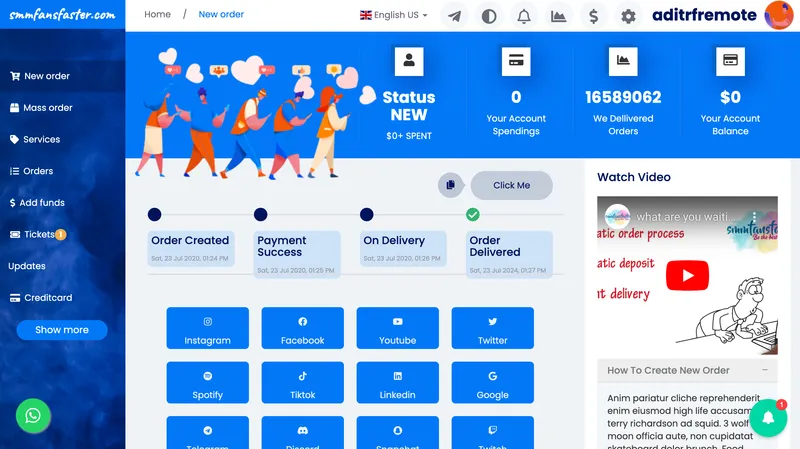Open Updates in sidebar
800x449 pixels.
coord(62,266)
